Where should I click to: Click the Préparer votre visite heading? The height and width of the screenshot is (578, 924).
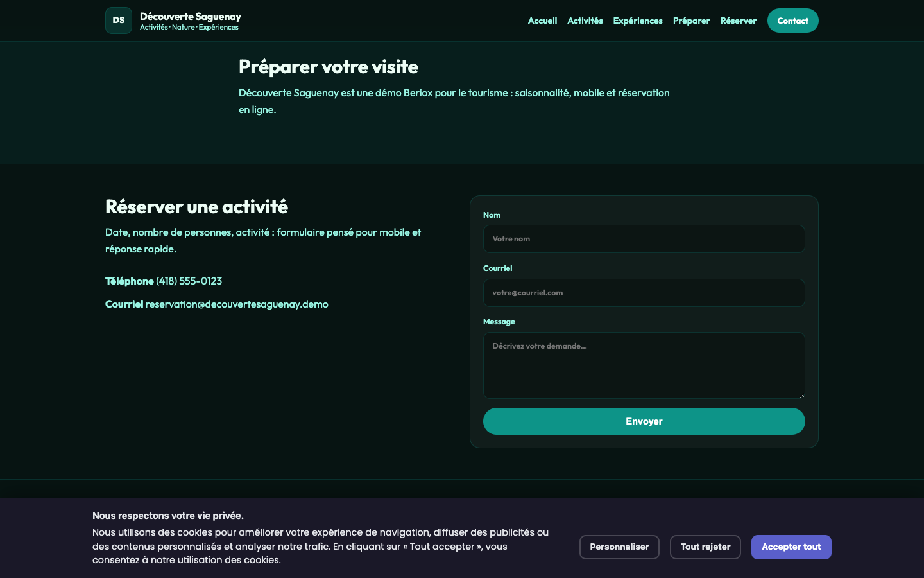[329, 67]
